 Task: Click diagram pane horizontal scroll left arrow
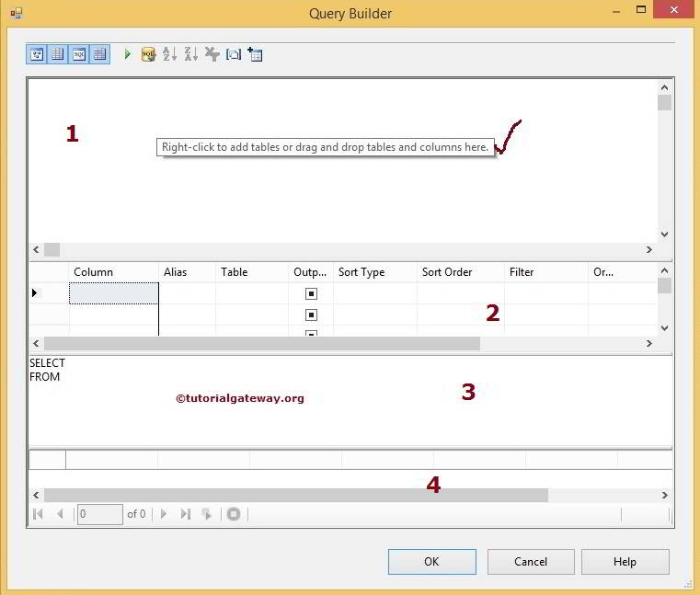pos(36,249)
